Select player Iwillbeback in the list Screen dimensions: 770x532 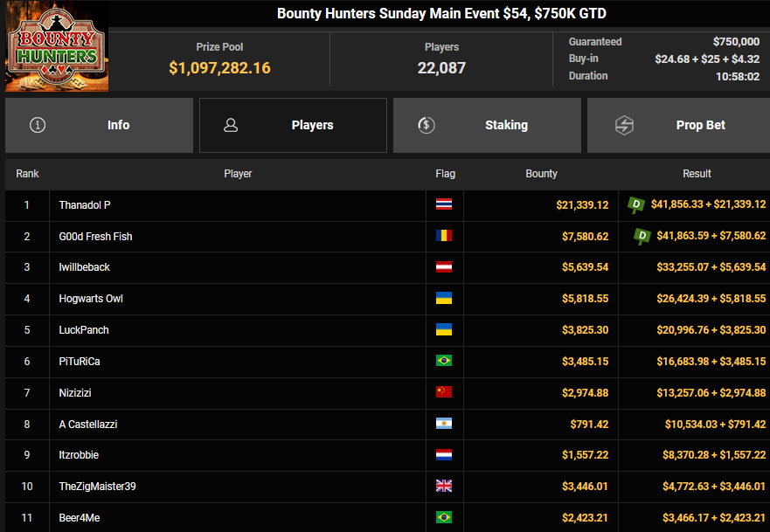point(85,267)
